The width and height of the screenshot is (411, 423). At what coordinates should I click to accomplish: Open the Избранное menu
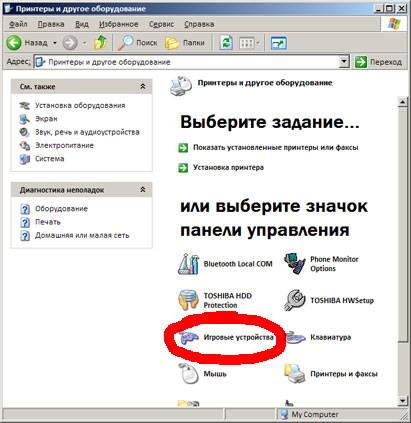click(118, 24)
